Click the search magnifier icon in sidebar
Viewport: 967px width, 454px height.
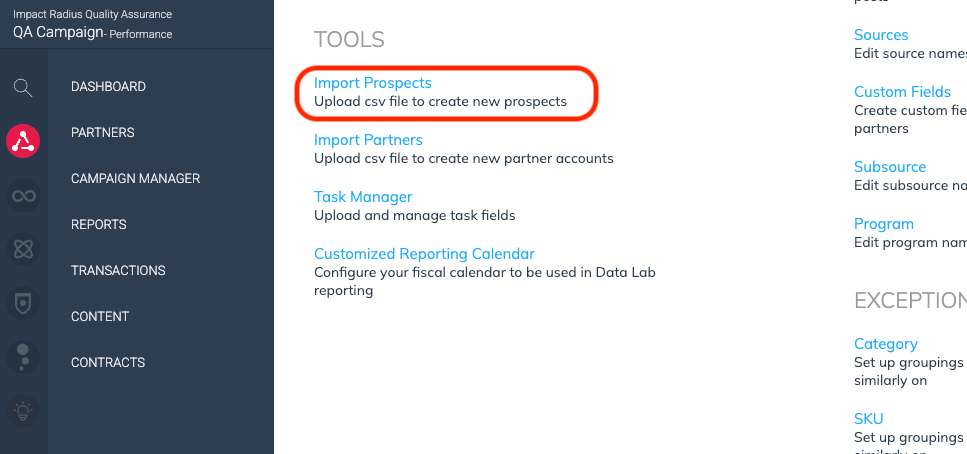point(23,87)
